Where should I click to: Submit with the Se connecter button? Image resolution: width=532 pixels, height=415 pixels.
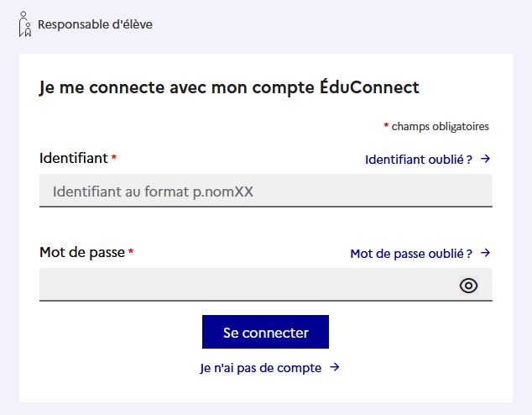coord(265,332)
